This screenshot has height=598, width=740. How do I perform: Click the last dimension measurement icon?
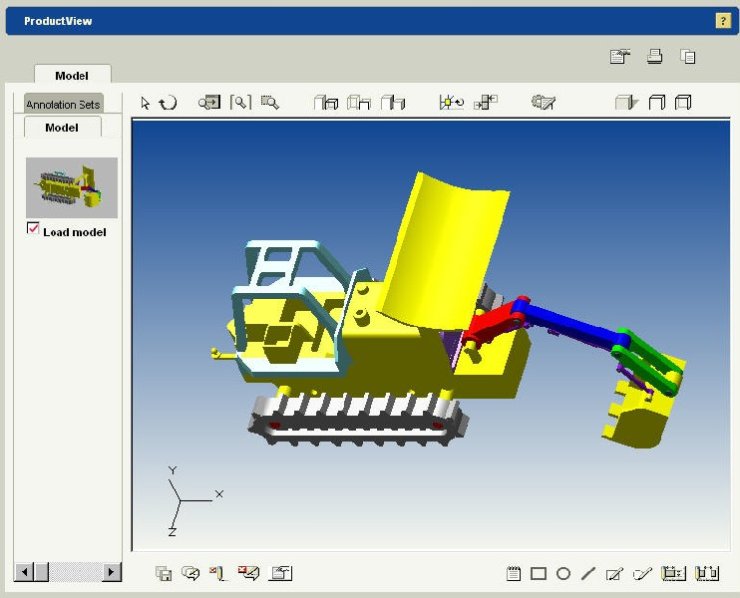706,573
